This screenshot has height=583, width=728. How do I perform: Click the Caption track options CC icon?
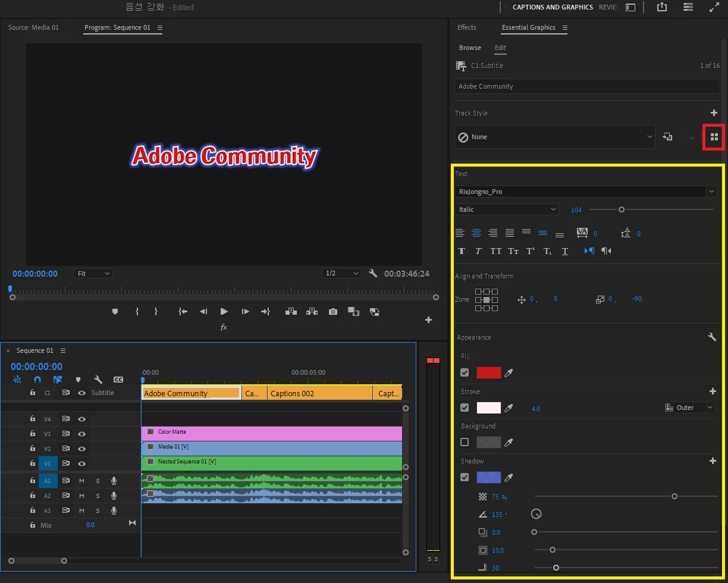tap(118, 379)
